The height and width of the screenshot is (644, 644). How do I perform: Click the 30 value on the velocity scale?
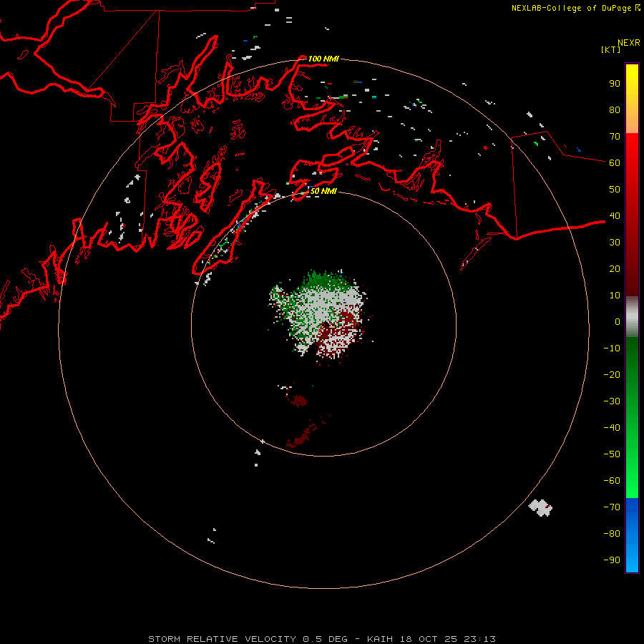(615, 243)
